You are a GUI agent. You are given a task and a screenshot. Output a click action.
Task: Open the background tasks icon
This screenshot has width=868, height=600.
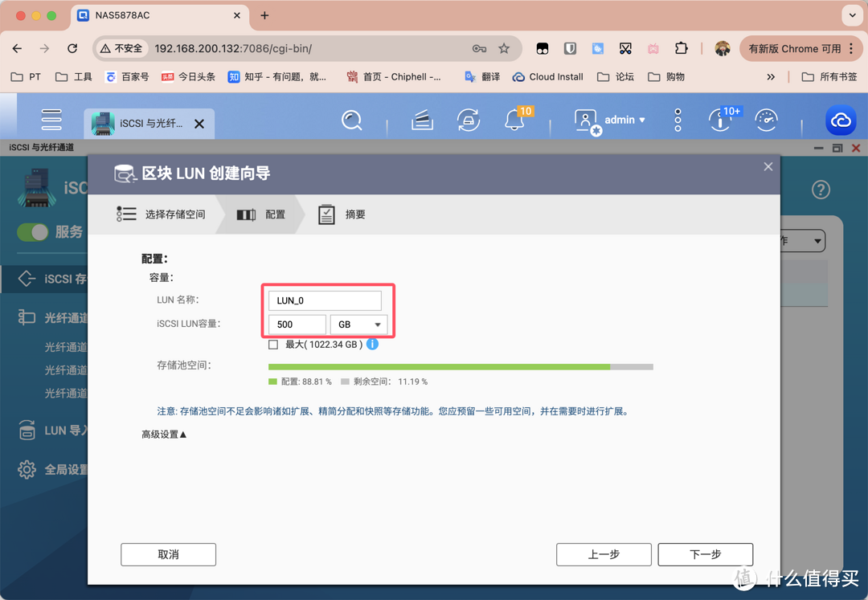422,120
